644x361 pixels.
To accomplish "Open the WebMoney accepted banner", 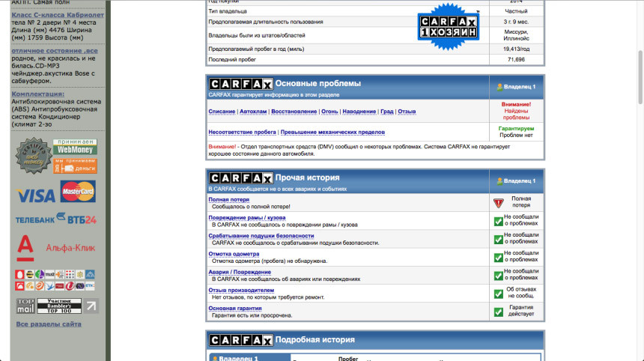I will pyautogui.click(x=75, y=147).
